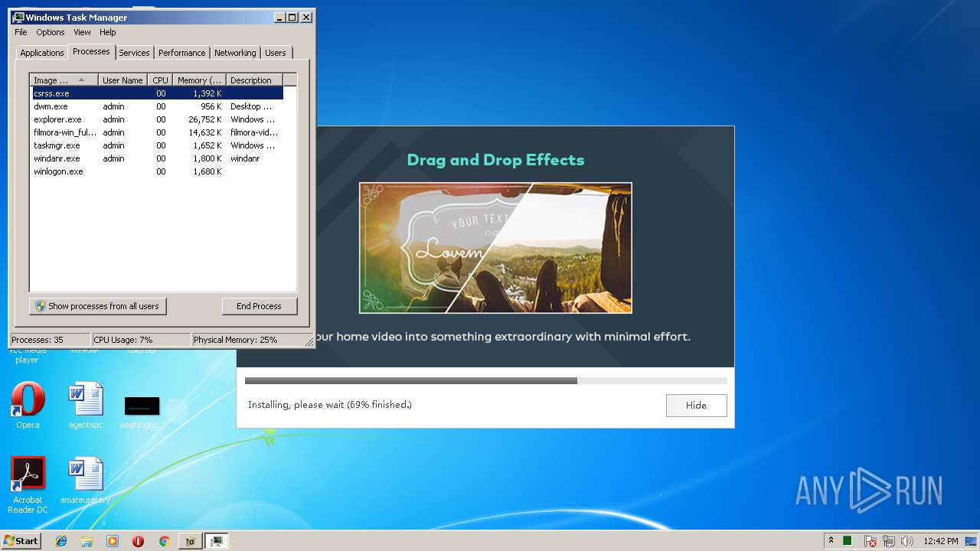980x551 pixels.
Task: Sort by CPU column header
Action: 160,80
